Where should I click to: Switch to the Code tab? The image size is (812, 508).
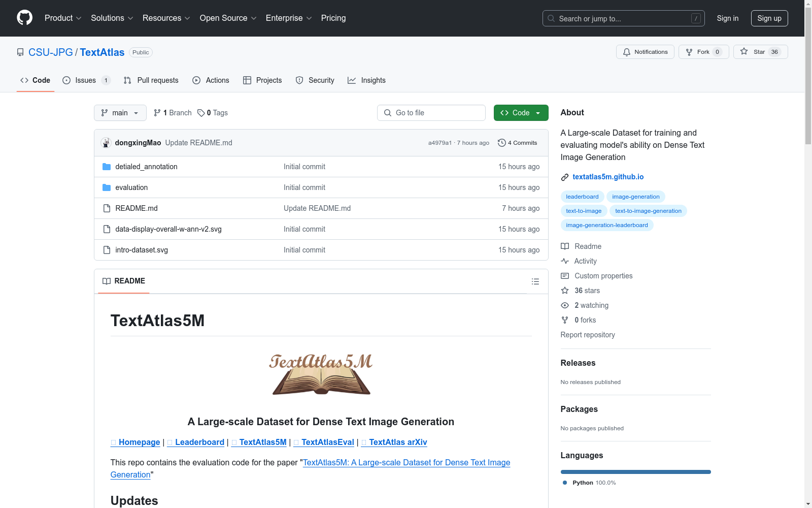(36, 80)
